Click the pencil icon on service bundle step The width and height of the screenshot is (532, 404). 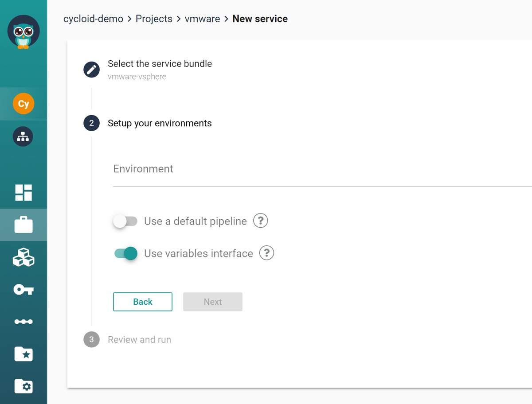(91, 70)
